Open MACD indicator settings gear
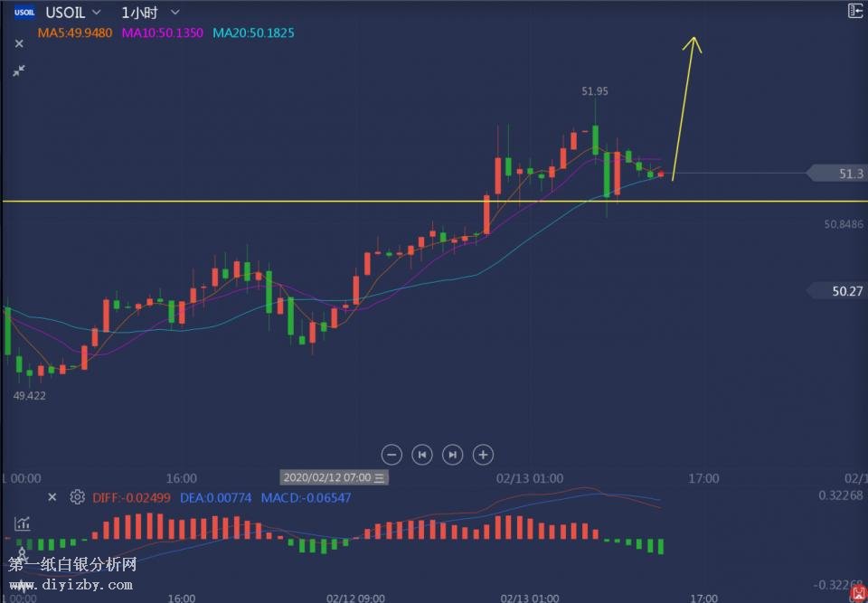The width and height of the screenshot is (868, 603). (77, 497)
